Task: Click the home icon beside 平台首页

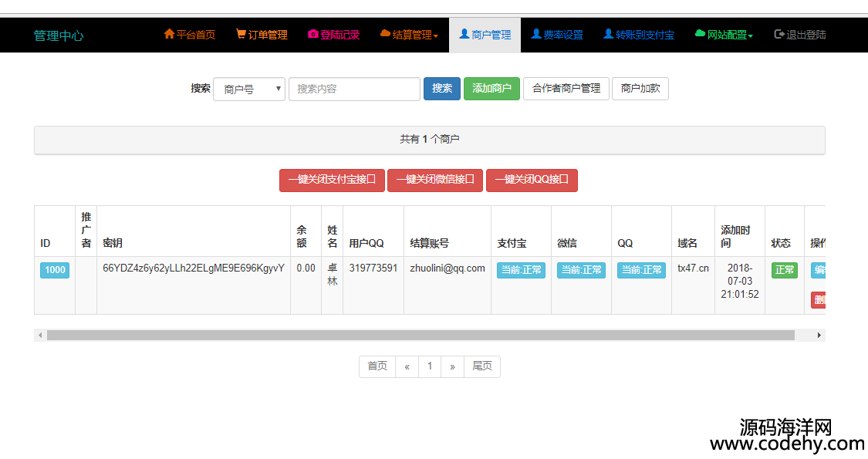Action: 169,35
